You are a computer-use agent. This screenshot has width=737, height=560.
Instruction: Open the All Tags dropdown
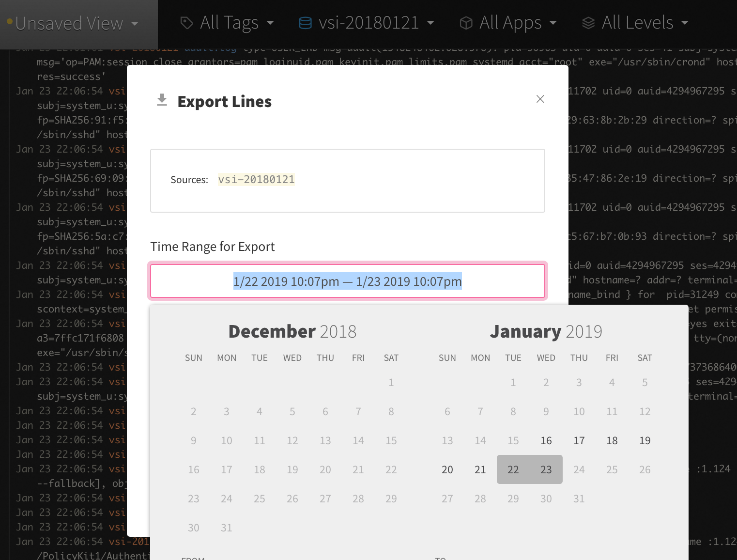pos(227,22)
